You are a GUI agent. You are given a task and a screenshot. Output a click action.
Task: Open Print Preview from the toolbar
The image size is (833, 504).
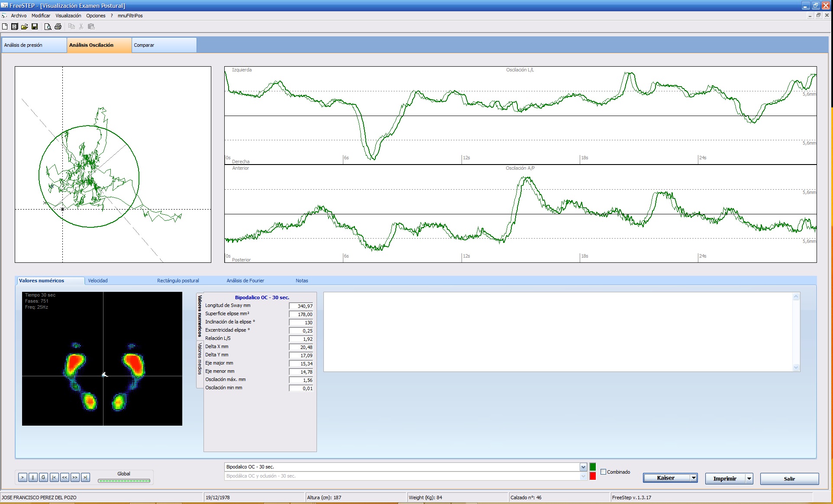click(x=48, y=26)
